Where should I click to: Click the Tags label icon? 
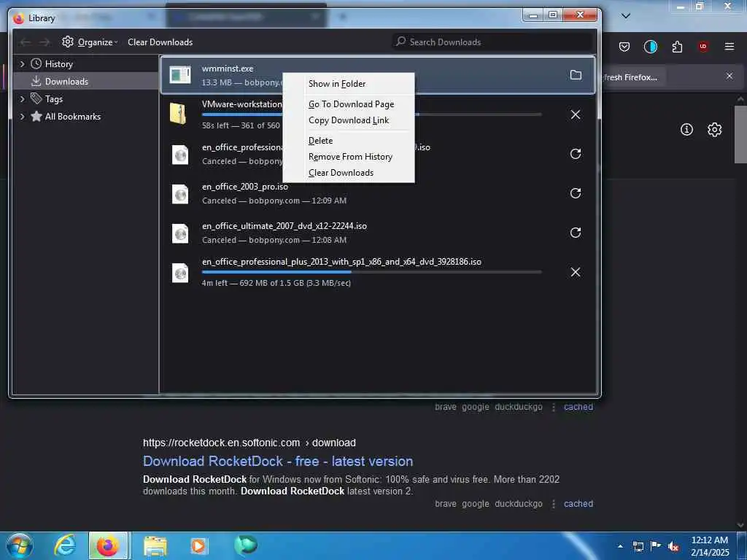coord(36,98)
